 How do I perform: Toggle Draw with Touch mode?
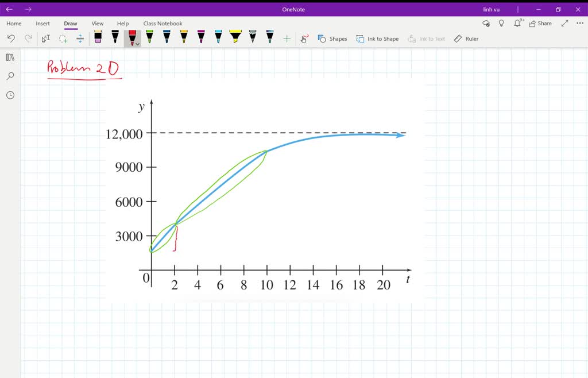(304, 38)
